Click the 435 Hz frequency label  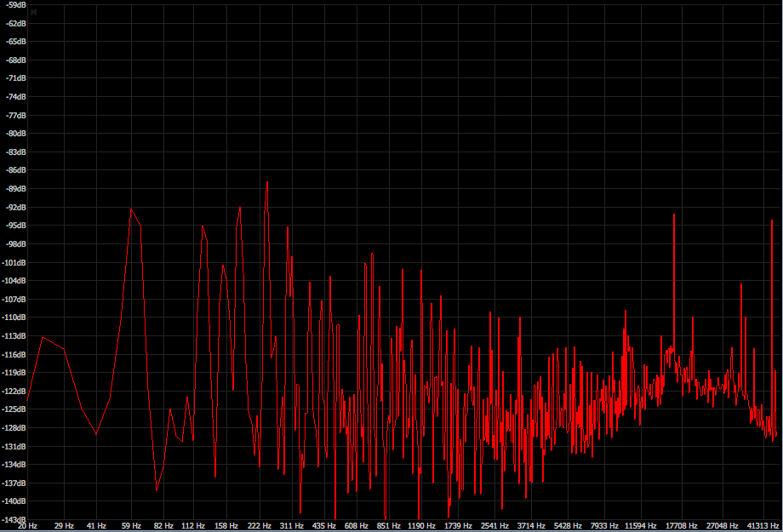[324, 525]
